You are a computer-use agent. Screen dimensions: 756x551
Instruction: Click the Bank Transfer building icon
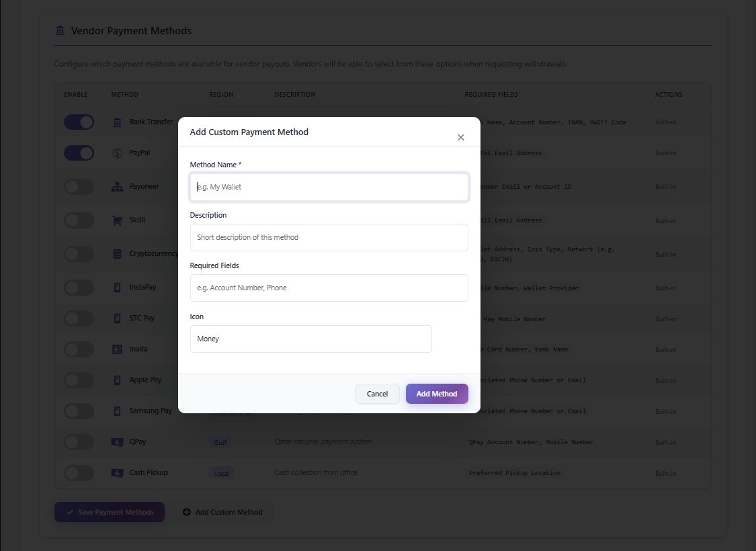[118, 122]
